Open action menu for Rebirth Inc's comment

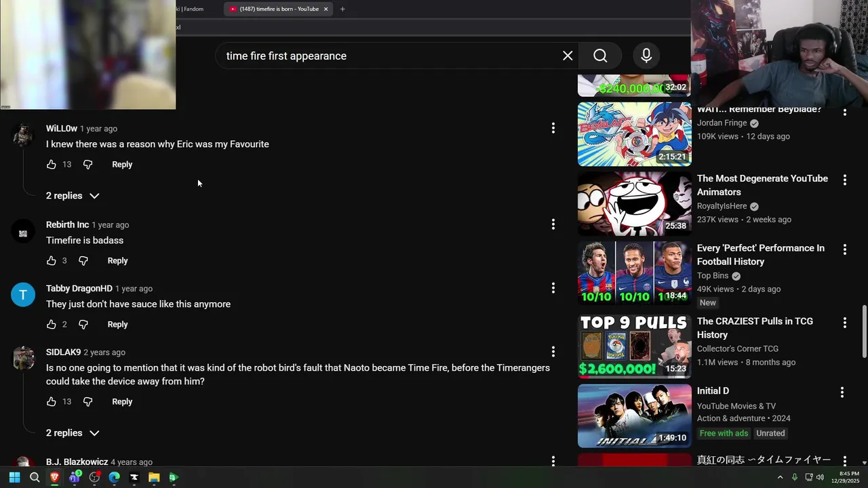[553, 224]
